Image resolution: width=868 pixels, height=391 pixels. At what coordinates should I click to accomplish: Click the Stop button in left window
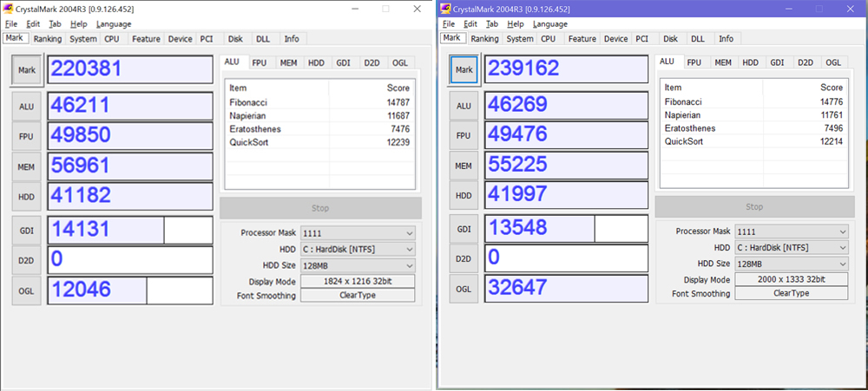click(x=320, y=208)
